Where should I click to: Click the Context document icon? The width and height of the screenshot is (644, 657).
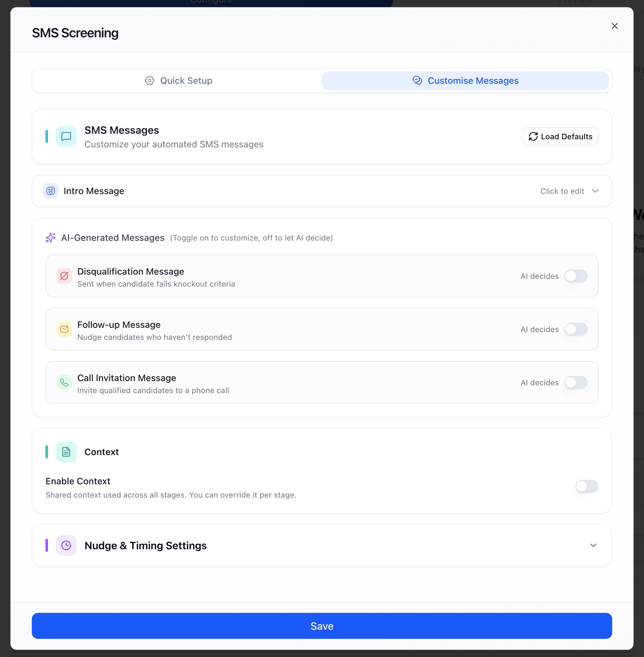click(66, 452)
